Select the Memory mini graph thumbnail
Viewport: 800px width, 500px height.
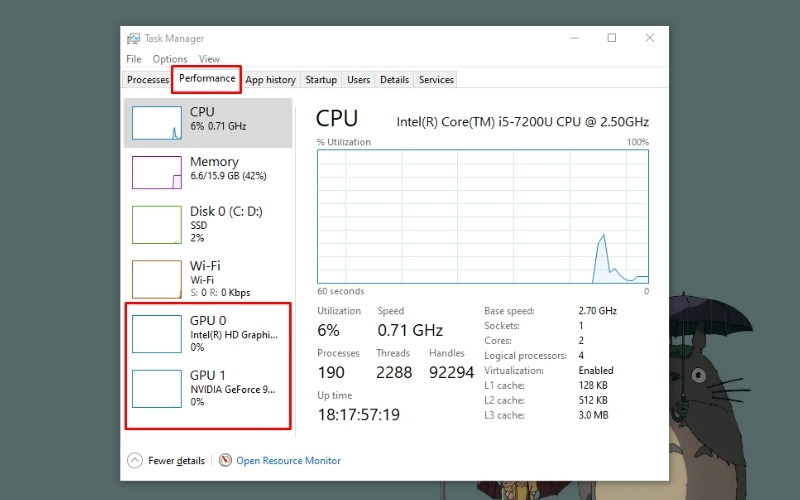pos(157,172)
